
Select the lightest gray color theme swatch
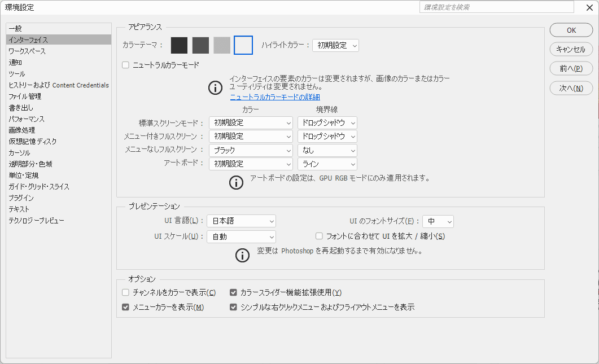[220, 45]
